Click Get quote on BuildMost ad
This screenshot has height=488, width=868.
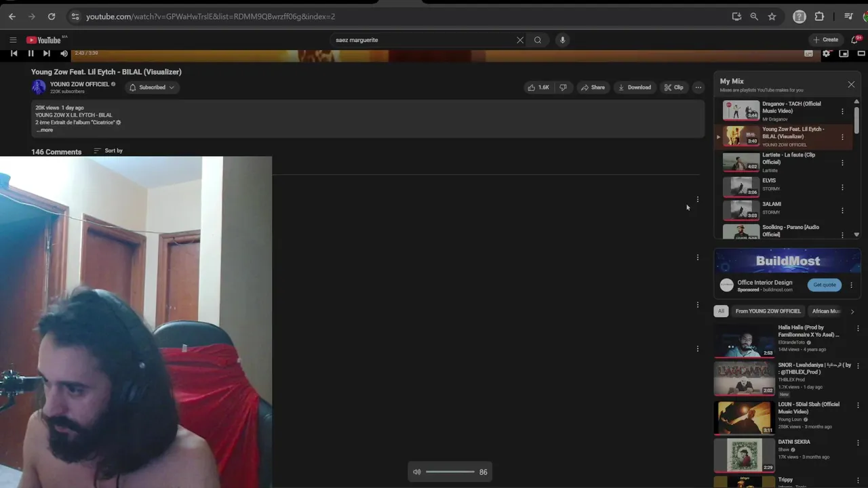825,285
